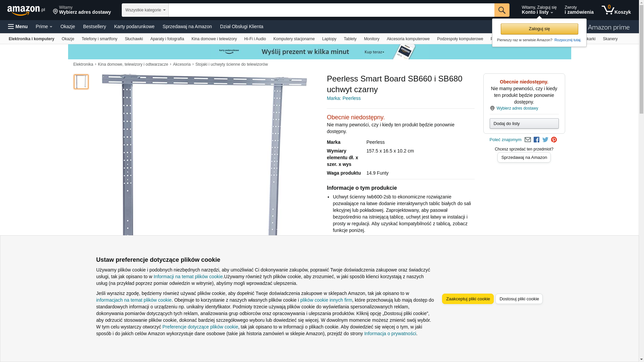Share product on Facebook icon
This screenshot has height=362, width=644.
536,140
